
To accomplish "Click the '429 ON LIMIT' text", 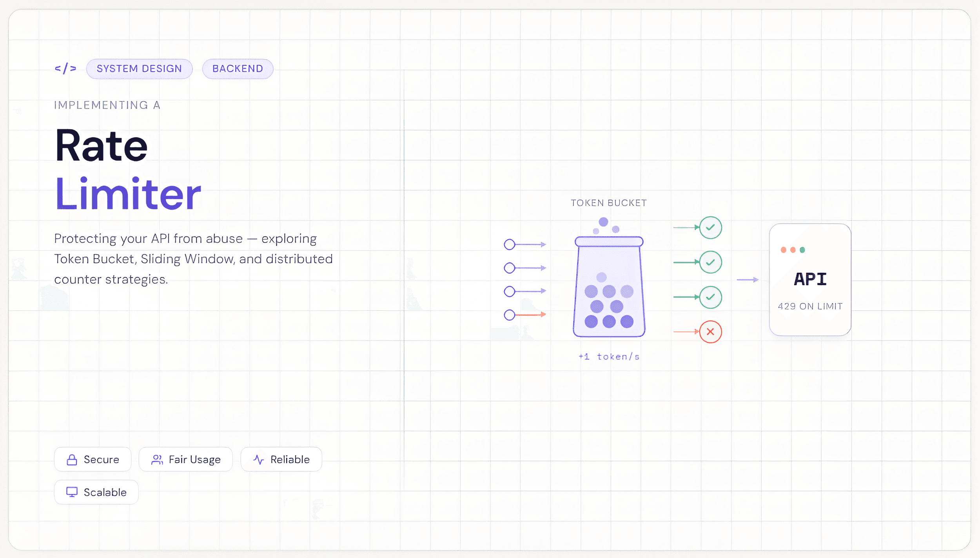I will pos(810,306).
